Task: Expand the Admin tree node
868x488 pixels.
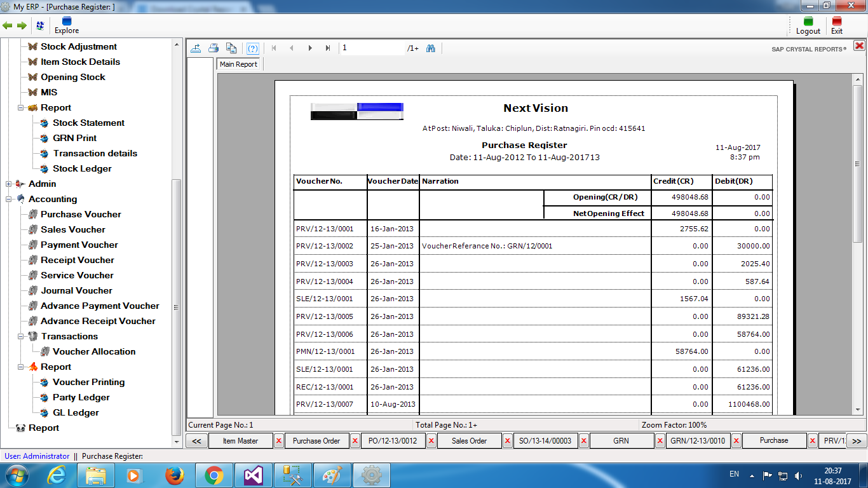Action: [x=9, y=184]
